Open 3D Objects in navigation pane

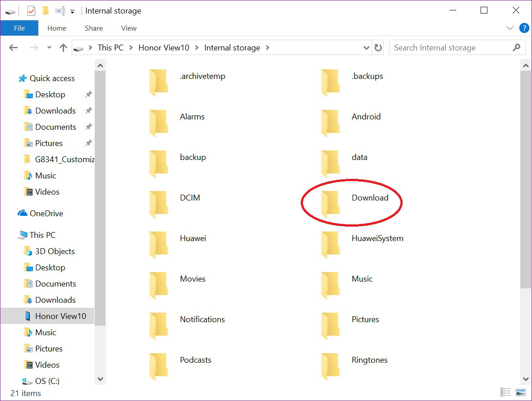coord(55,251)
